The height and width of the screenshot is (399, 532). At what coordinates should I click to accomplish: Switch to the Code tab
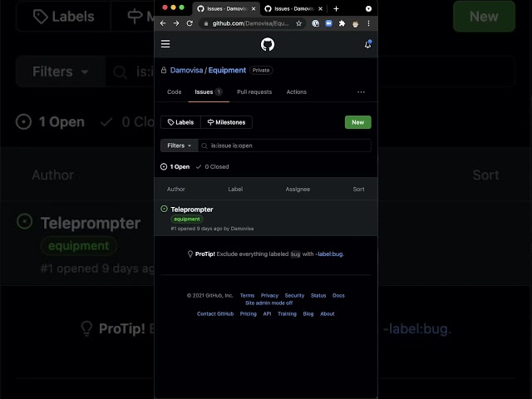click(174, 92)
